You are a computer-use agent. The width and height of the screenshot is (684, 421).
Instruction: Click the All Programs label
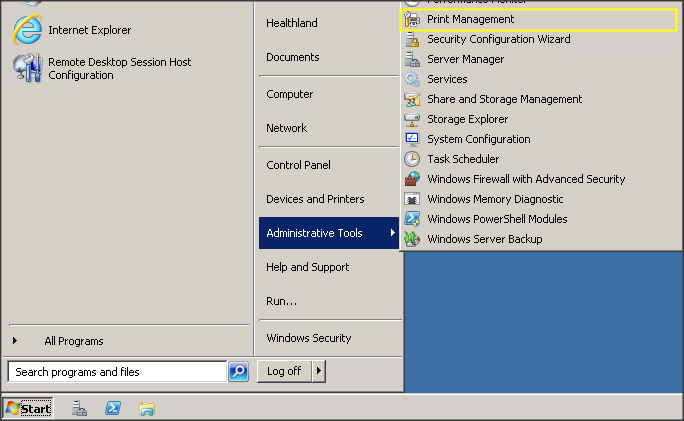click(74, 341)
